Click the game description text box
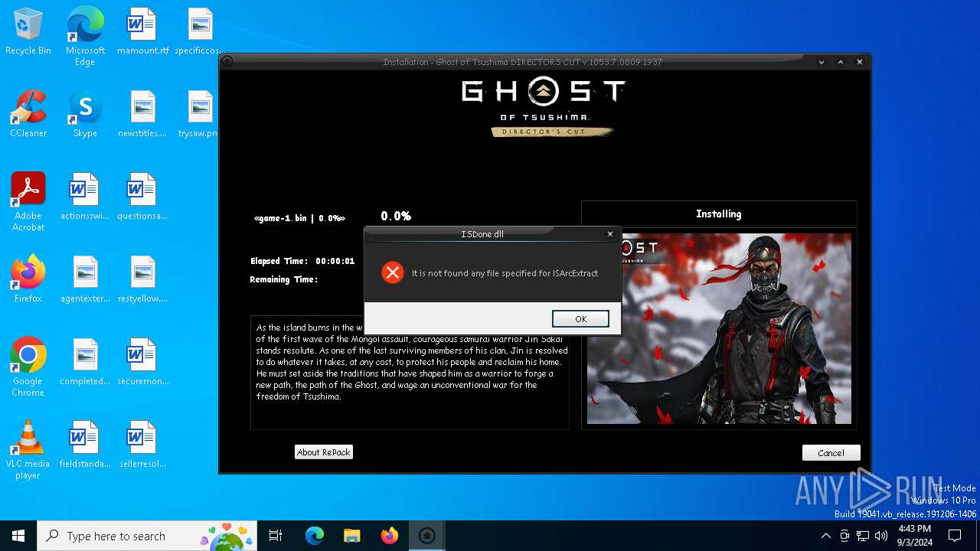980x551 pixels. coord(410,372)
